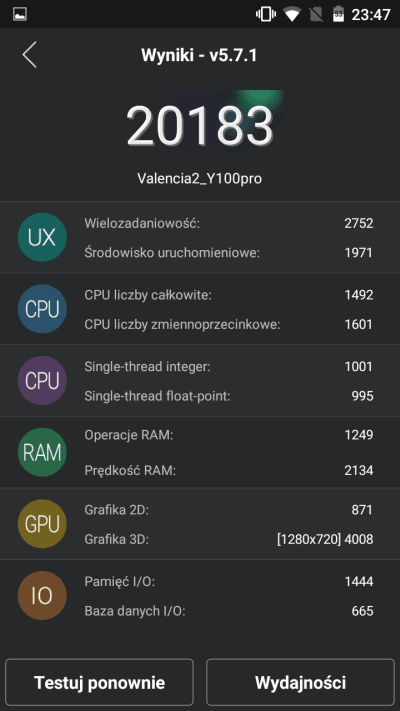The height and width of the screenshot is (711, 400).
Task: Select the green RAM category icon
Action: coord(42,452)
